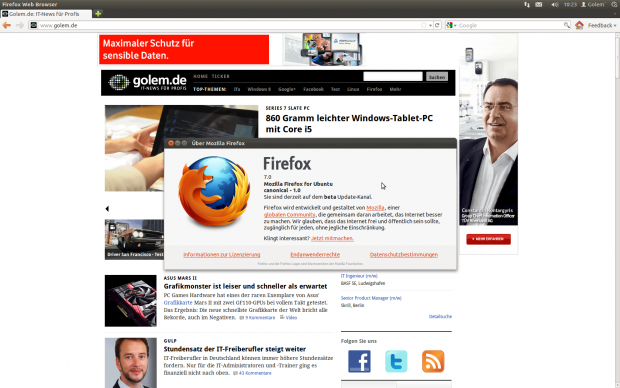Open Grafikmonster ist leiser und schneller article
This screenshot has height=388, width=620.
pyautogui.click(x=245, y=286)
